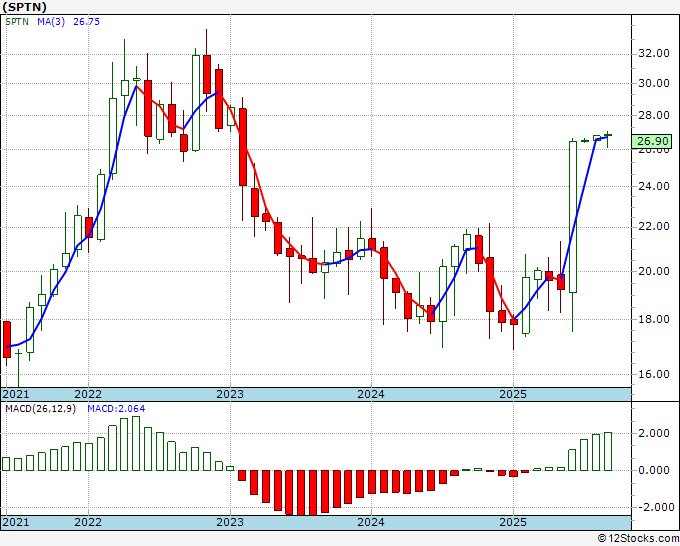Click the 24.00 price axis label
This screenshot has width=680, height=546.
click(x=652, y=186)
